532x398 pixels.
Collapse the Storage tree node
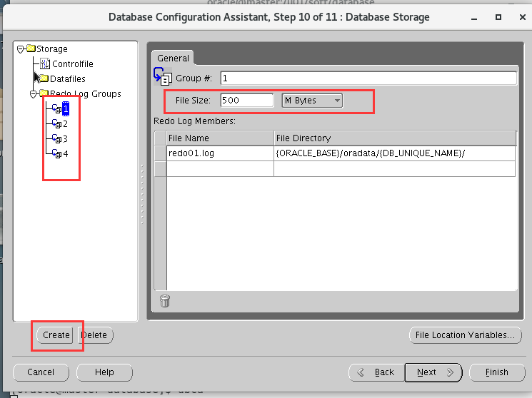(21, 49)
